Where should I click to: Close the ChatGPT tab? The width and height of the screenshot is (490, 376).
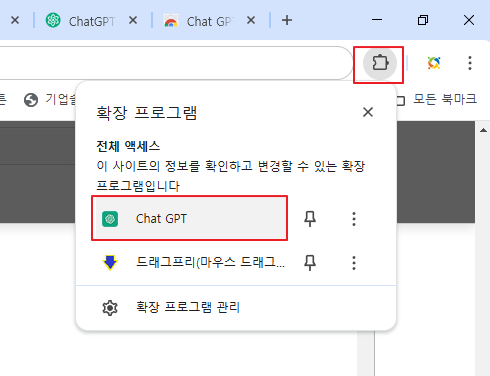coord(133,21)
